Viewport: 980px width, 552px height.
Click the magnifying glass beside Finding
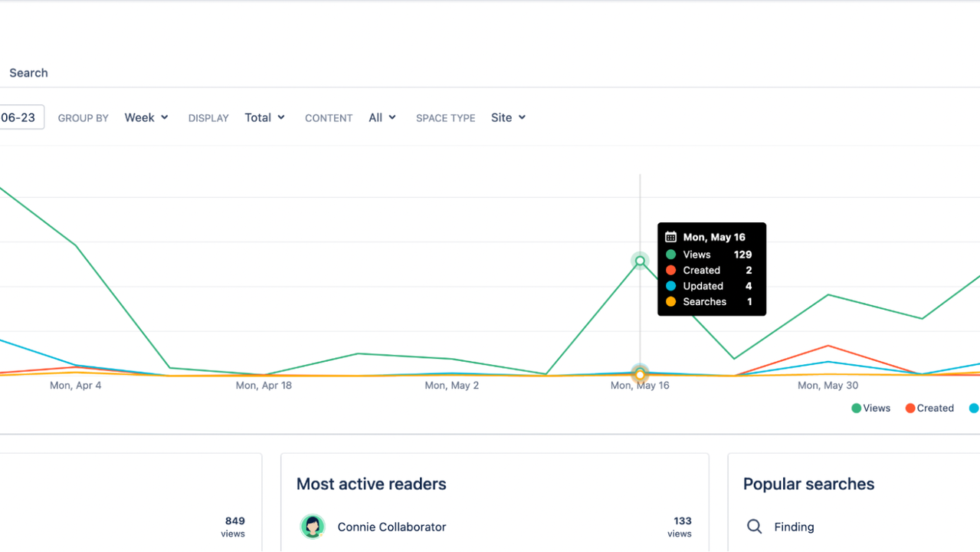754,527
